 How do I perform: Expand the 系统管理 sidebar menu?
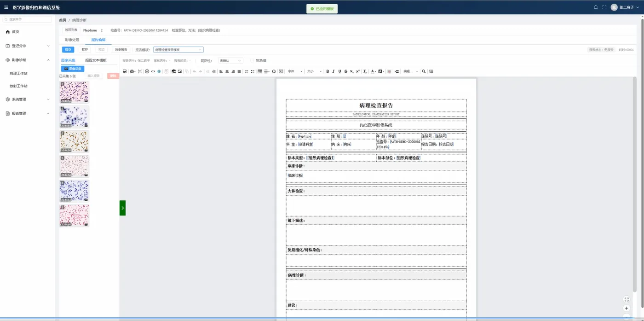click(x=27, y=99)
